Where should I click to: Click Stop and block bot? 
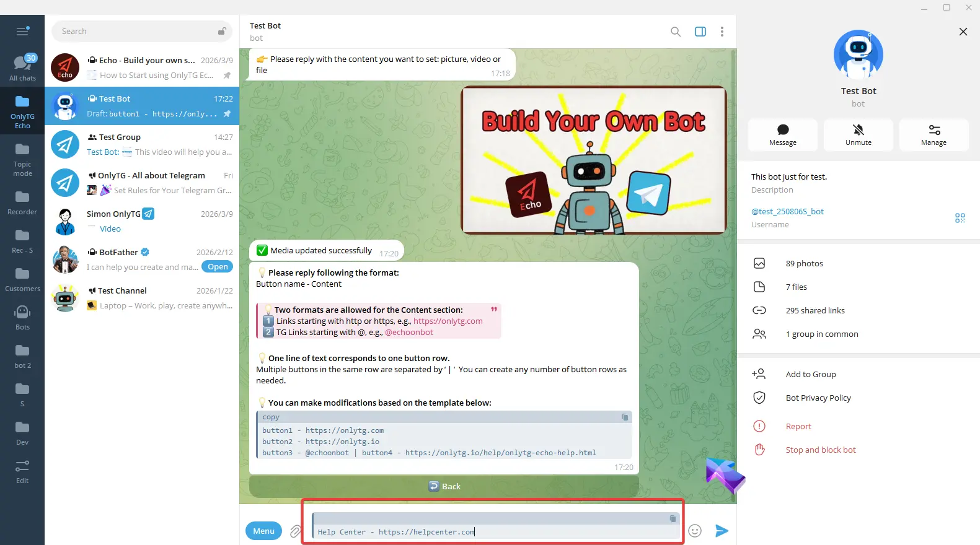pyautogui.click(x=820, y=450)
